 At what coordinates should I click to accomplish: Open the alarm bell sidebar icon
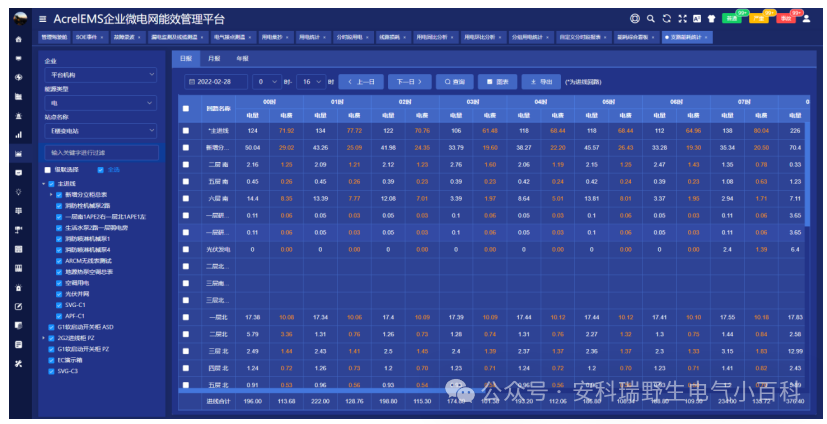pyautogui.click(x=18, y=115)
